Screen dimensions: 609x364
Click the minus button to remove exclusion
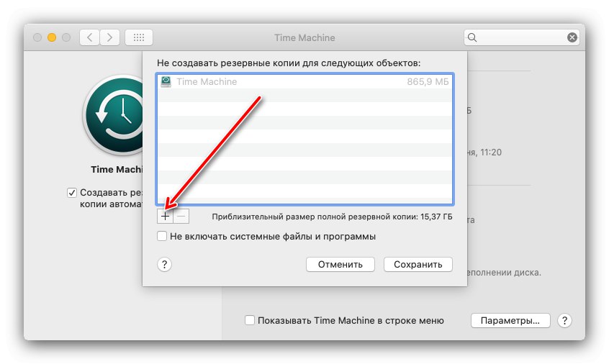coord(181,216)
